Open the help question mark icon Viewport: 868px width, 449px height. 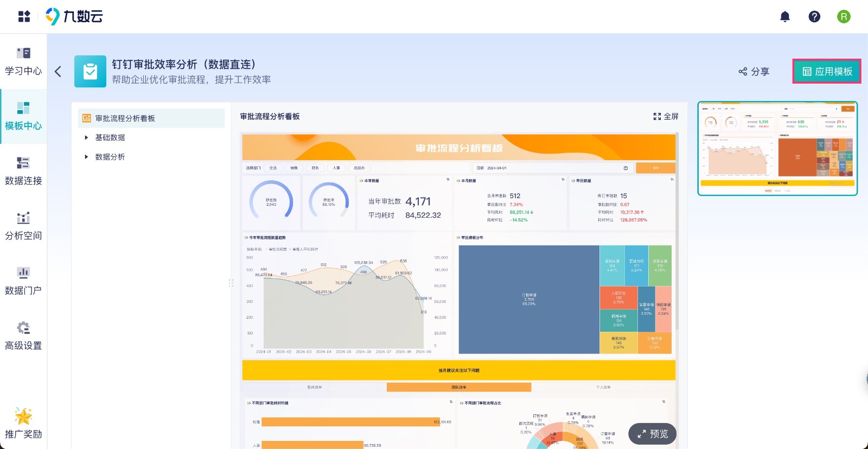pos(814,17)
